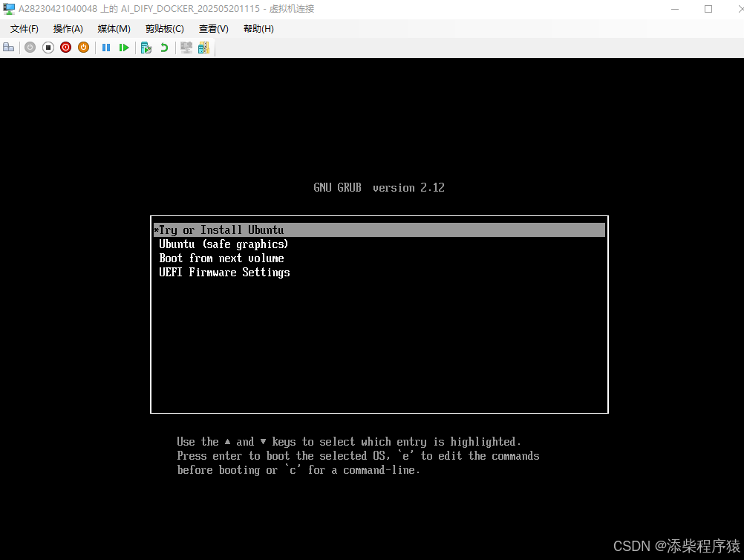Click the grayed-out Enhanced Session monitor icon
744x560 pixels.
[x=186, y=48]
